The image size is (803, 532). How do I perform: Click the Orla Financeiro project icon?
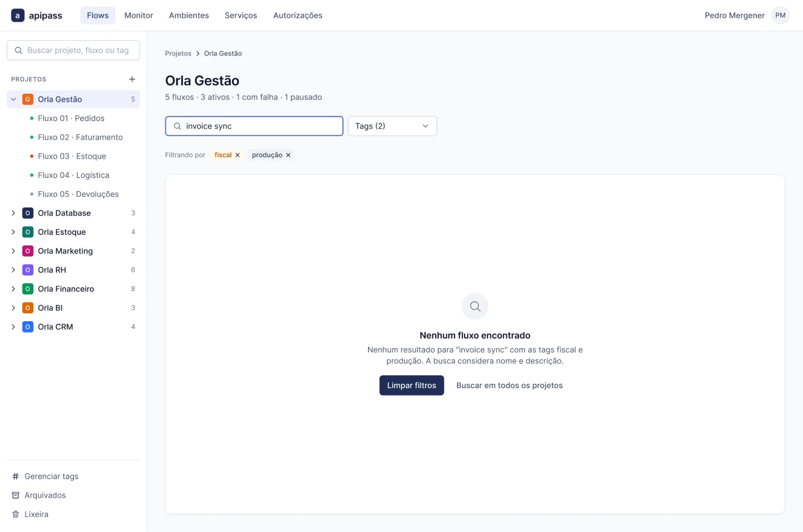[28, 289]
